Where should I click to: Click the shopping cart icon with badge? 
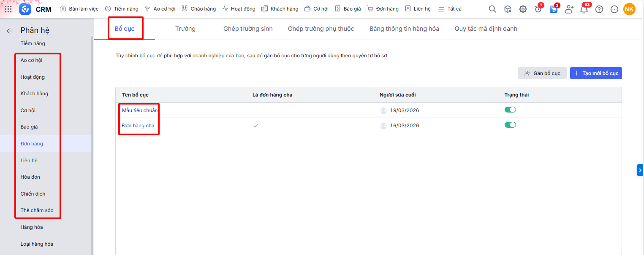coord(553,9)
